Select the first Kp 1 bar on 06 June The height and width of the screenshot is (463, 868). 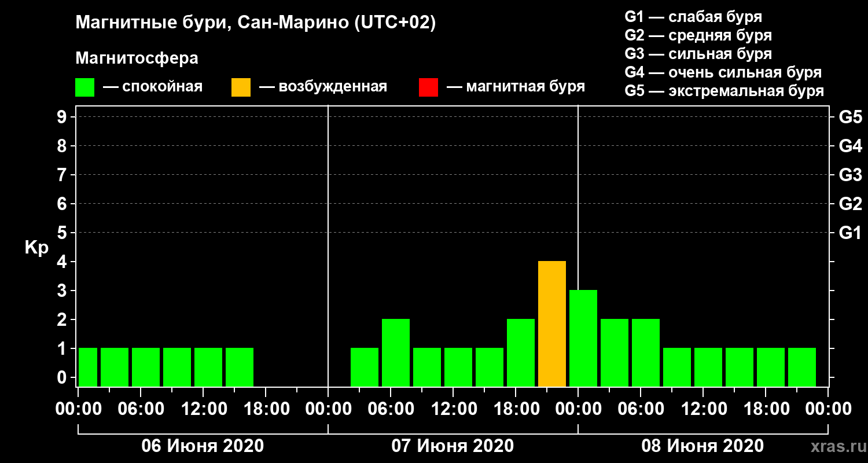[x=88, y=368]
